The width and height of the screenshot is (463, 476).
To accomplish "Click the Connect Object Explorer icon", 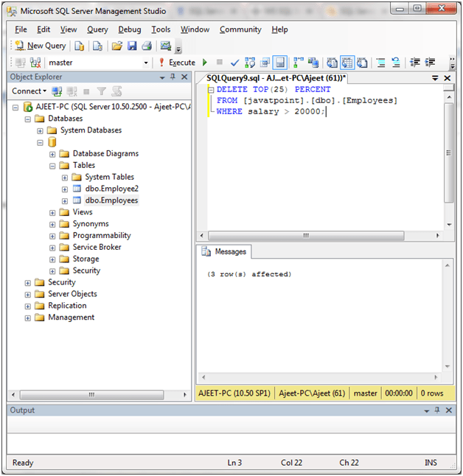I will [x=57, y=91].
